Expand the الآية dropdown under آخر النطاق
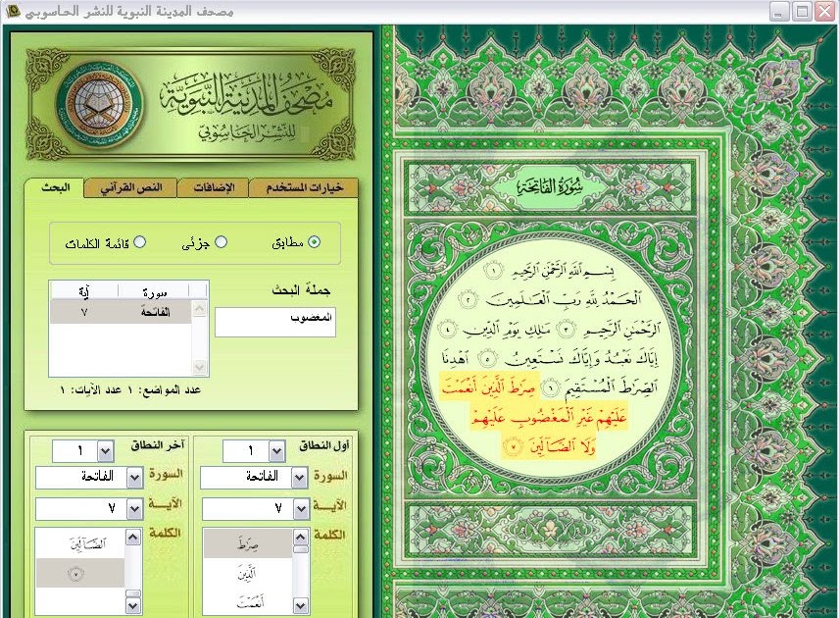This screenshot has width=840, height=618. tap(134, 509)
